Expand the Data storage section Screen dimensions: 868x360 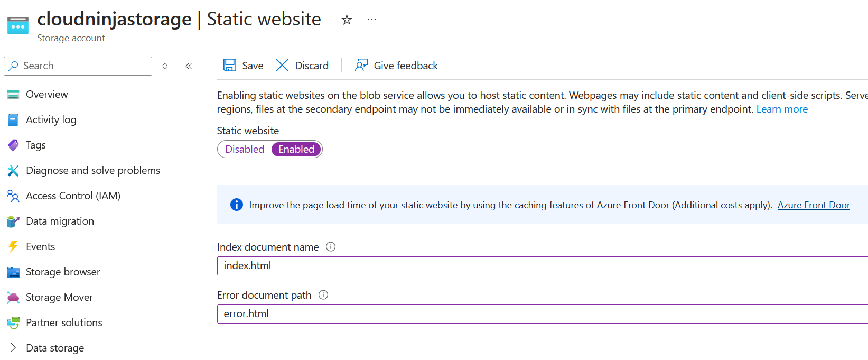(x=13, y=347)
